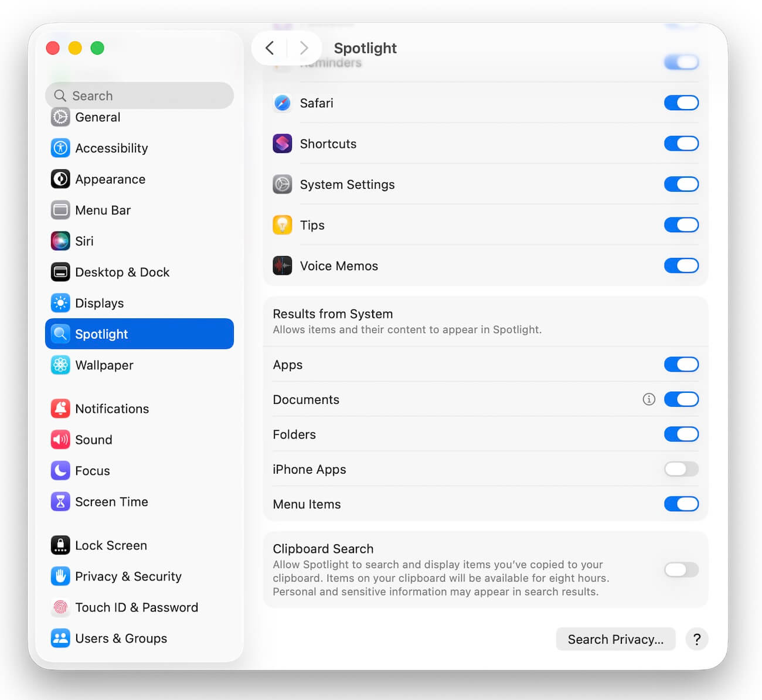Enable iPhone Apps toggle
Viewport: 762px width, 700px height.
[x=681, y=470]
